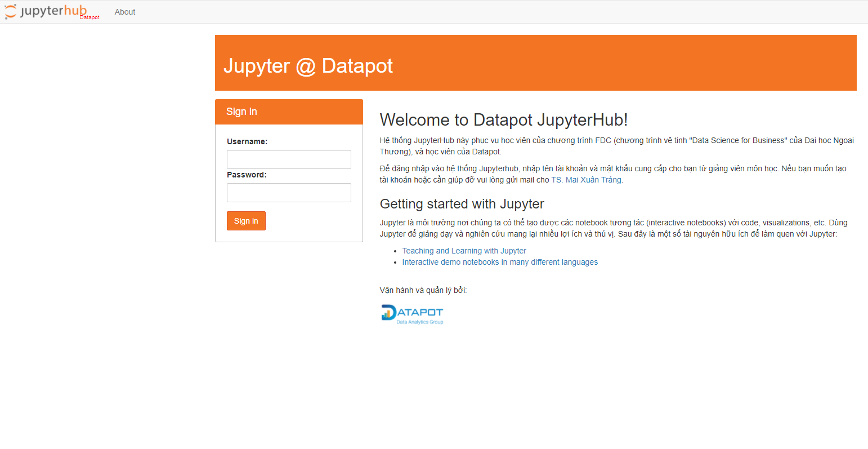Click the Username: label
Image resolution: width=868 pixels, height=449 pixels.
tap(247, 141)
